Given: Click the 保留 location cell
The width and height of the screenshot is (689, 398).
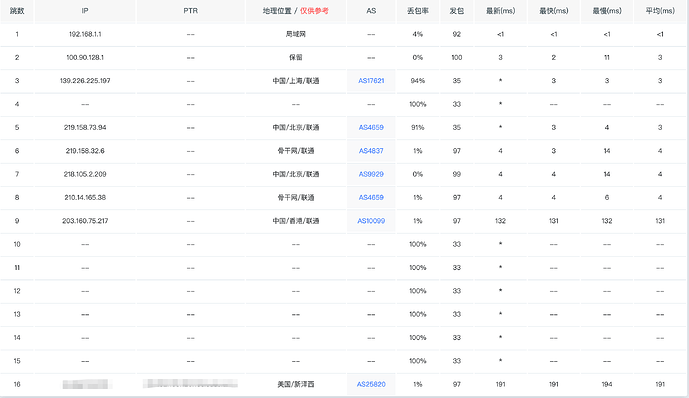Looking at the screenshot, I should 296,58.
